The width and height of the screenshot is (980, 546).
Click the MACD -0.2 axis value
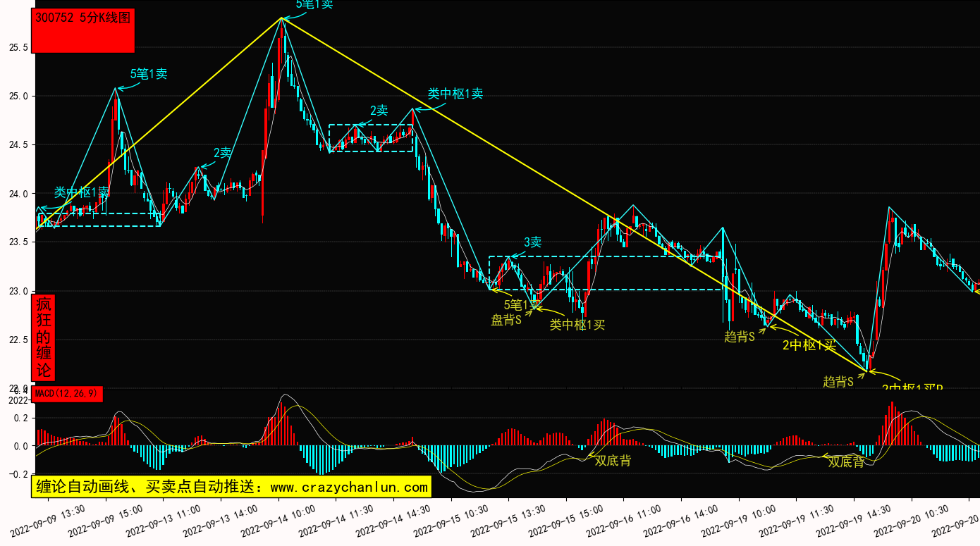(x=19, y=474)
